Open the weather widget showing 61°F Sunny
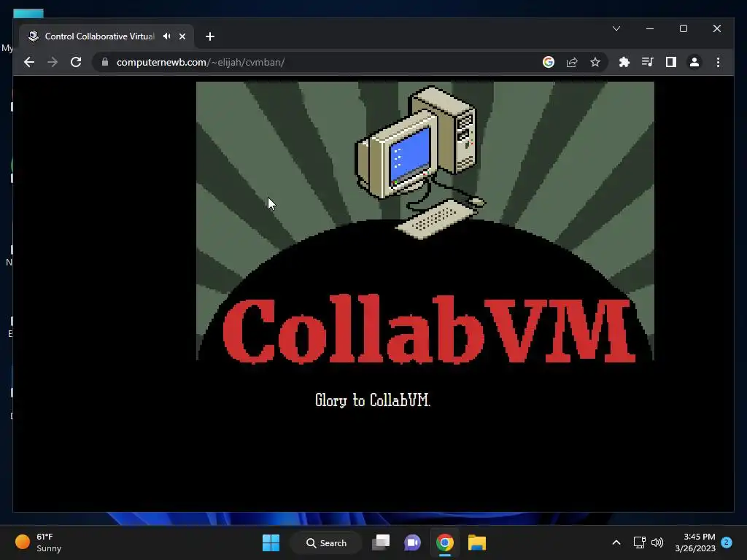Screen dimensions: 747x560 pyautogui.click(x=39, y=542)
